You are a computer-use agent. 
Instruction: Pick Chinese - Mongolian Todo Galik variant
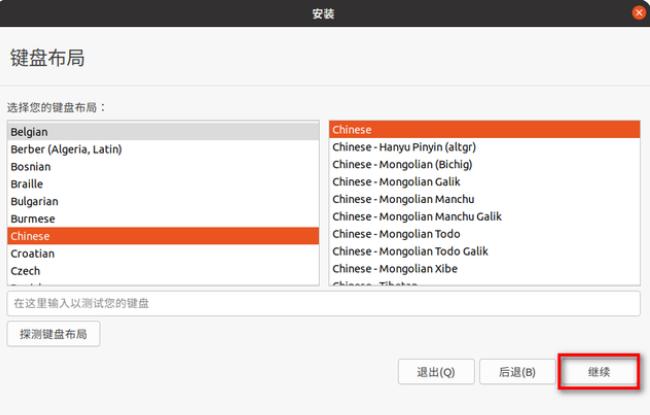click(x=485, y=252)
